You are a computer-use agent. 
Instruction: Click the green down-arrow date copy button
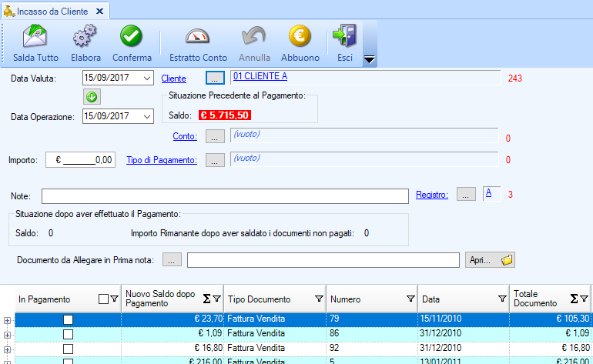pos(92,97)
